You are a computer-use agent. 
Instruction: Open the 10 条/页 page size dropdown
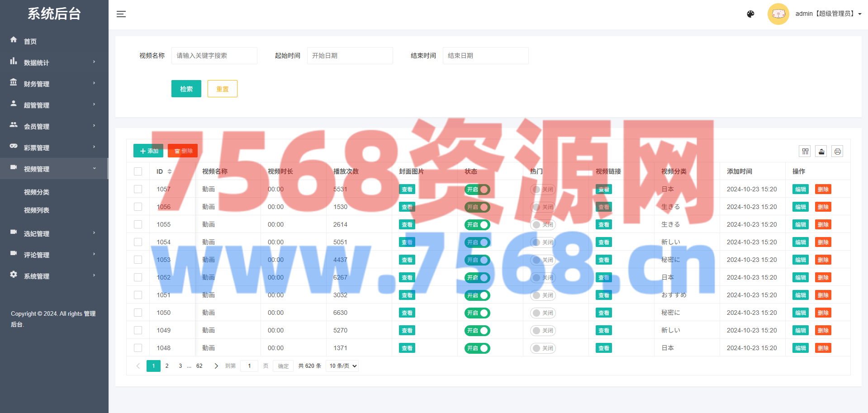point(342,366)
